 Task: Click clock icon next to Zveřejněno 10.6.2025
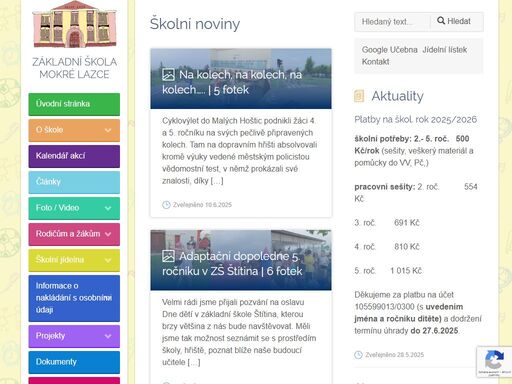(x=166, y=205)
